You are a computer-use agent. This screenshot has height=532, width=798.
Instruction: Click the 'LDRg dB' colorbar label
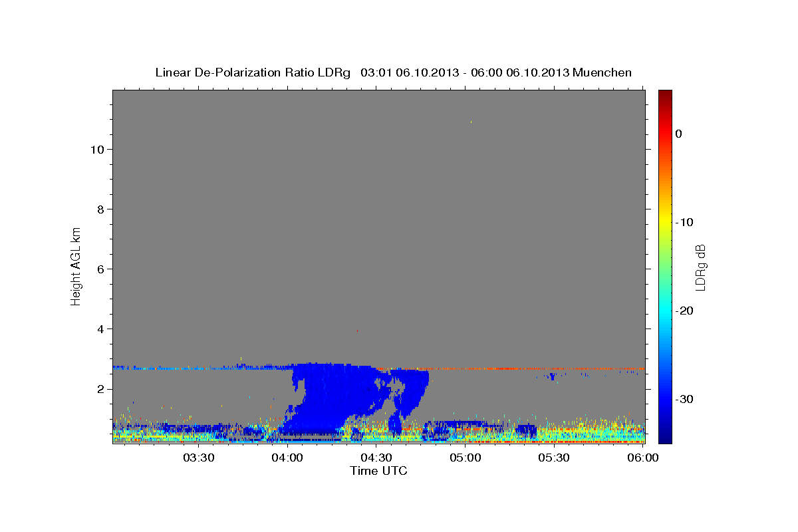[700, 267]
